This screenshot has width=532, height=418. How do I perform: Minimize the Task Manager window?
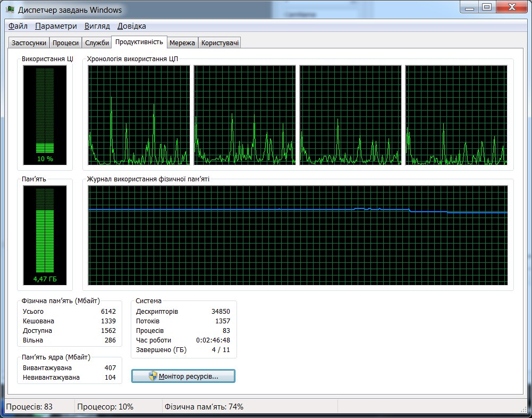pos(470,7)
